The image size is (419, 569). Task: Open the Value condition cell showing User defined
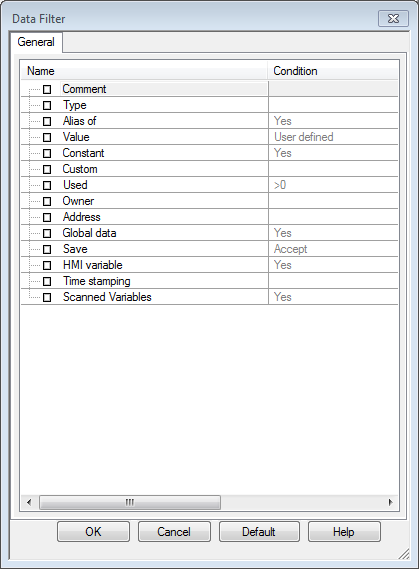click(x=333, y=137)
